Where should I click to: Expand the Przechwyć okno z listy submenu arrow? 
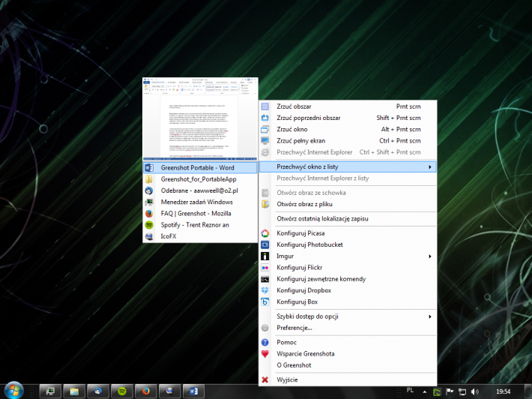pyautogui.click(x=430, y=167)
